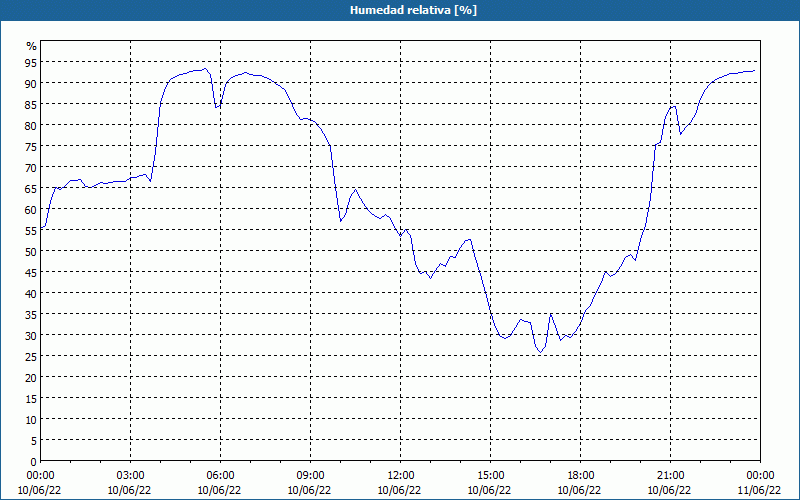Click the 40 y-axis label
The width and height of the screenshot is (800, 500).
31,293
